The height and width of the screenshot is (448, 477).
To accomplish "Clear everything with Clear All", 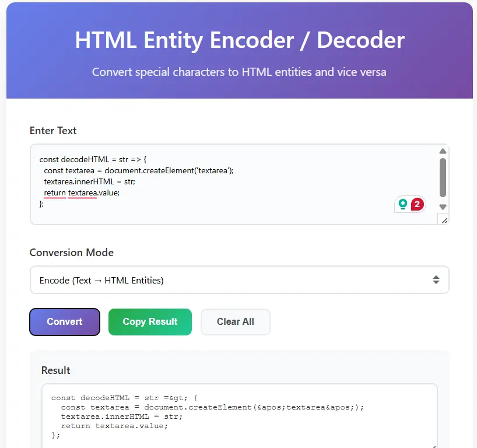I will pos(235,321).
